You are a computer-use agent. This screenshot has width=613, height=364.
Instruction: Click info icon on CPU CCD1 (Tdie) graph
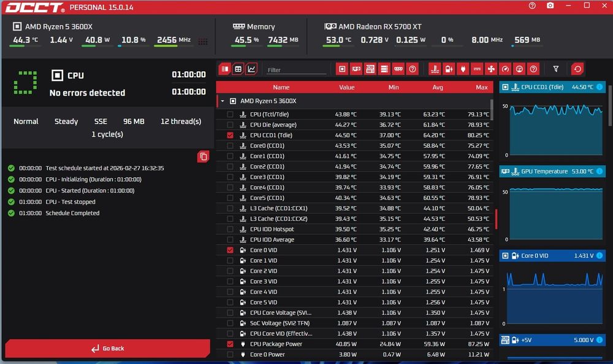(600, 87)
